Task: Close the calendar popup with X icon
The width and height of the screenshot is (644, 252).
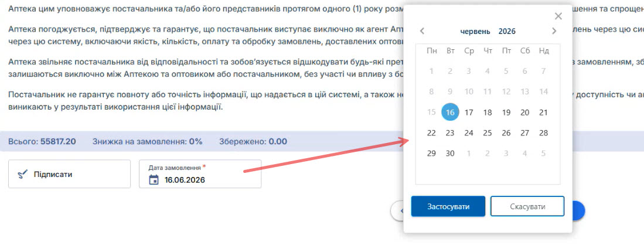Action: tap(558, 16)
